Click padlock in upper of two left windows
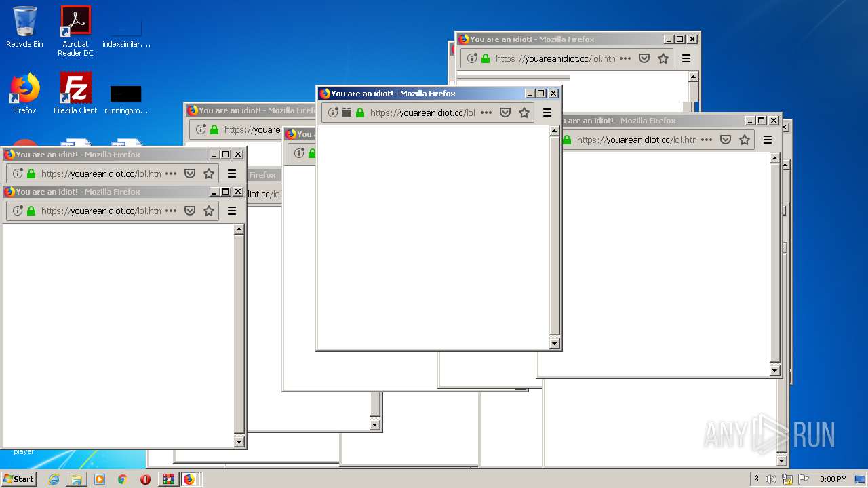The width and height of the screenshot is (868, 488). (31, 174)
